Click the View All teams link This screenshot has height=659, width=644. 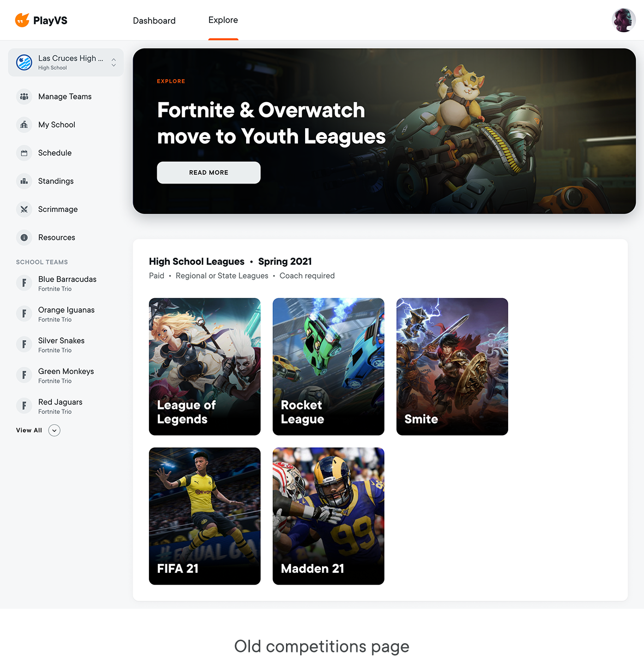point(29,430)
